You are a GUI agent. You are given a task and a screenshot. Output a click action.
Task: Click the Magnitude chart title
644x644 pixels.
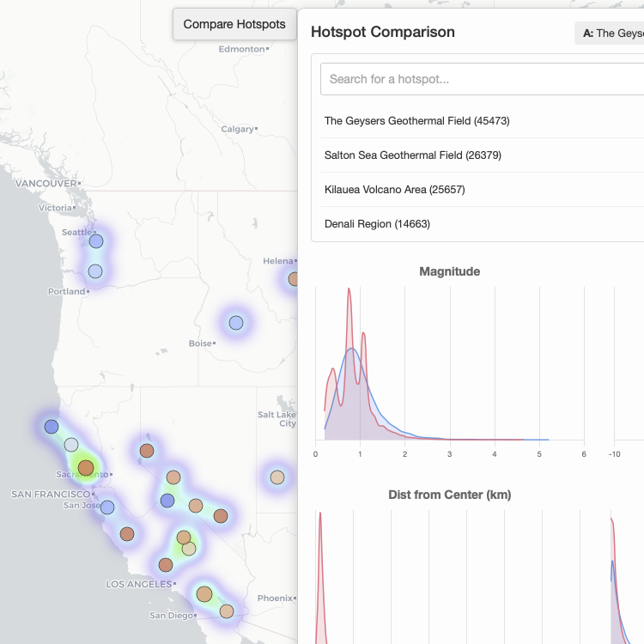[x=449, y=271]
